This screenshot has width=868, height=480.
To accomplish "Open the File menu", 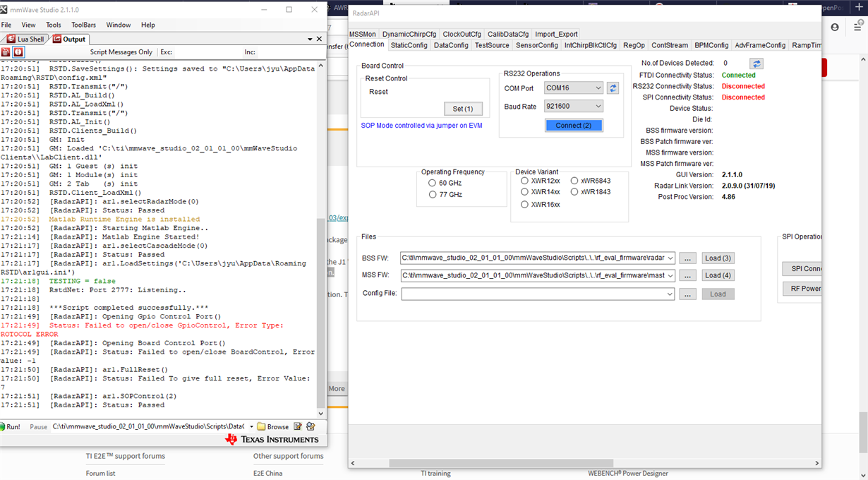I will [x=6, y=25].
